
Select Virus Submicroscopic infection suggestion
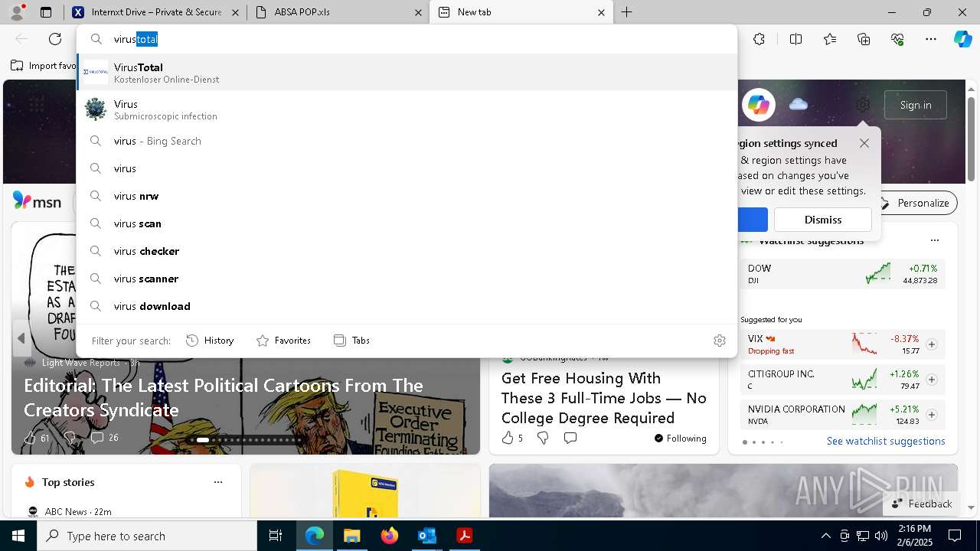(407, 109)
